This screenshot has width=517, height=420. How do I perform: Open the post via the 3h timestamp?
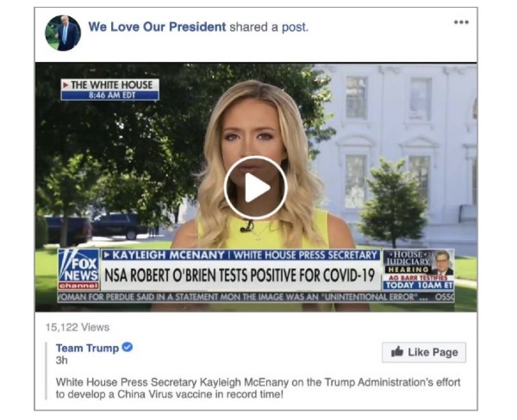[x=62, y=361]
